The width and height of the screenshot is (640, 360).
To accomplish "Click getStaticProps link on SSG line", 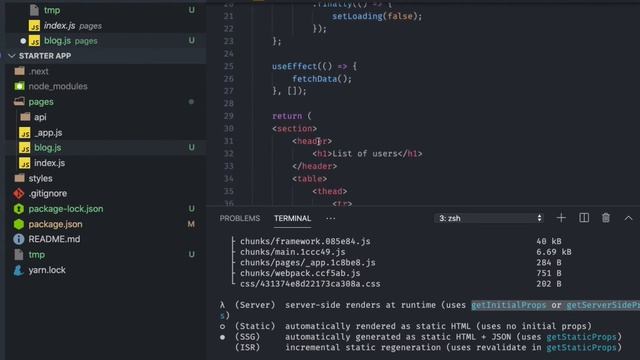I will (x=581, y=337).
